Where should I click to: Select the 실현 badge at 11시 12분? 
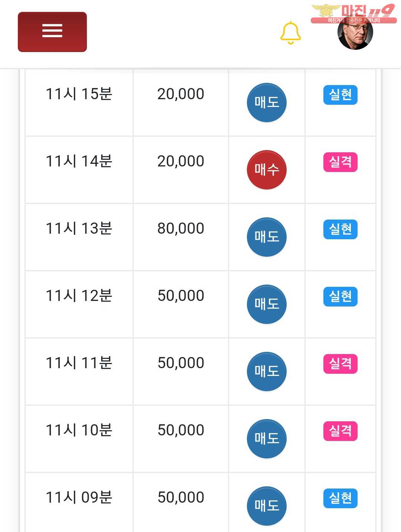click(340, 297)
